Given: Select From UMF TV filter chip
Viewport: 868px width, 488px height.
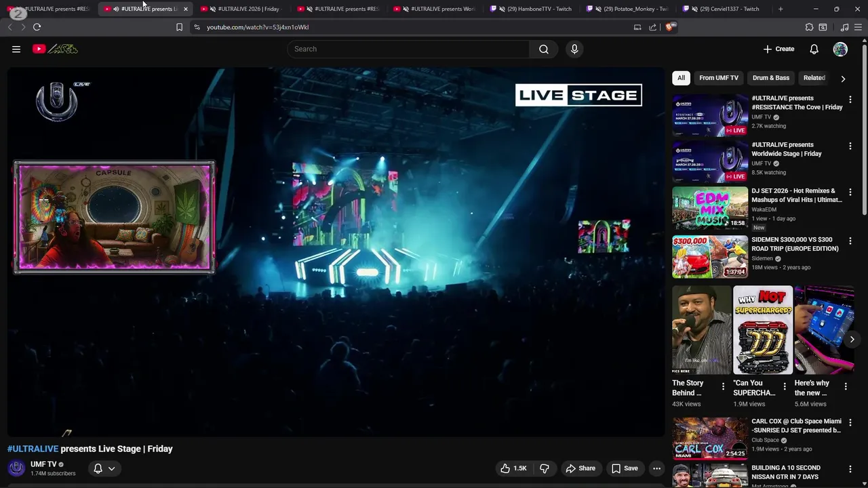Looking at the screenshot, I should coord(719,78).
